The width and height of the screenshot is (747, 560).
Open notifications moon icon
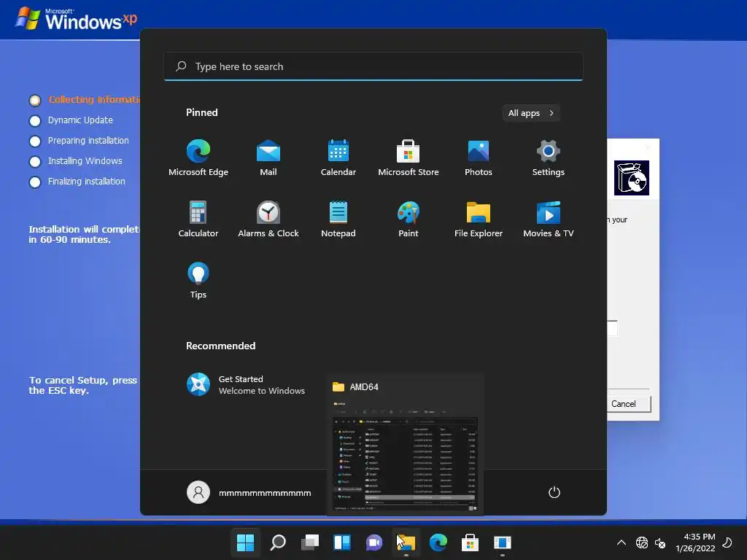(x=727, y=542)
